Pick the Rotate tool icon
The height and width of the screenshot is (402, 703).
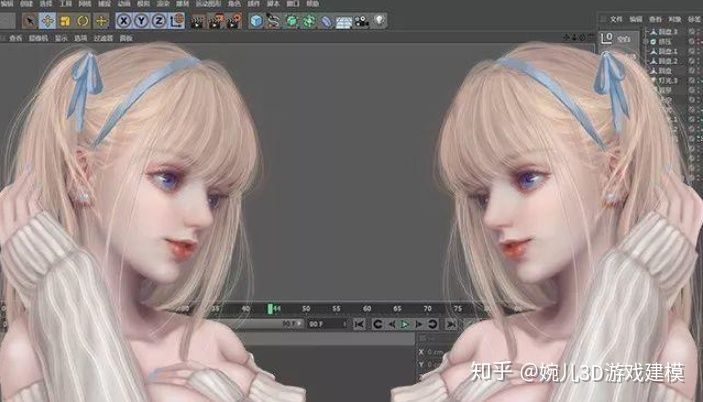pos(83,21)
